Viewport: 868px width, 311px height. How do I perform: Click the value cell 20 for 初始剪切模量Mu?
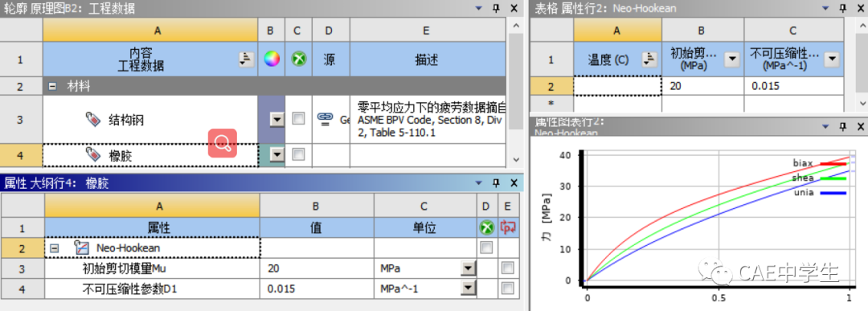317,268
